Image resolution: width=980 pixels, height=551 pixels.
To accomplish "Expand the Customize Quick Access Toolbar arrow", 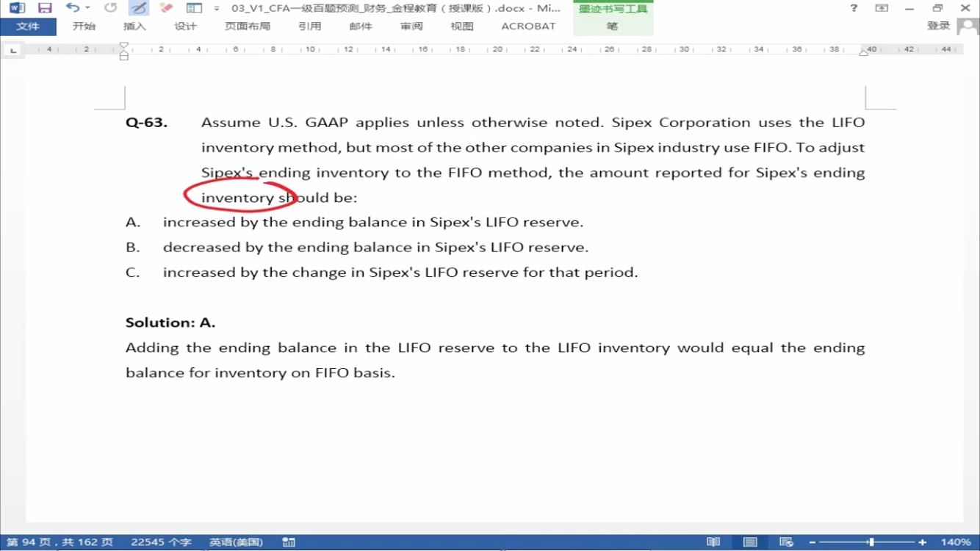I will click(x=216, y=9).
